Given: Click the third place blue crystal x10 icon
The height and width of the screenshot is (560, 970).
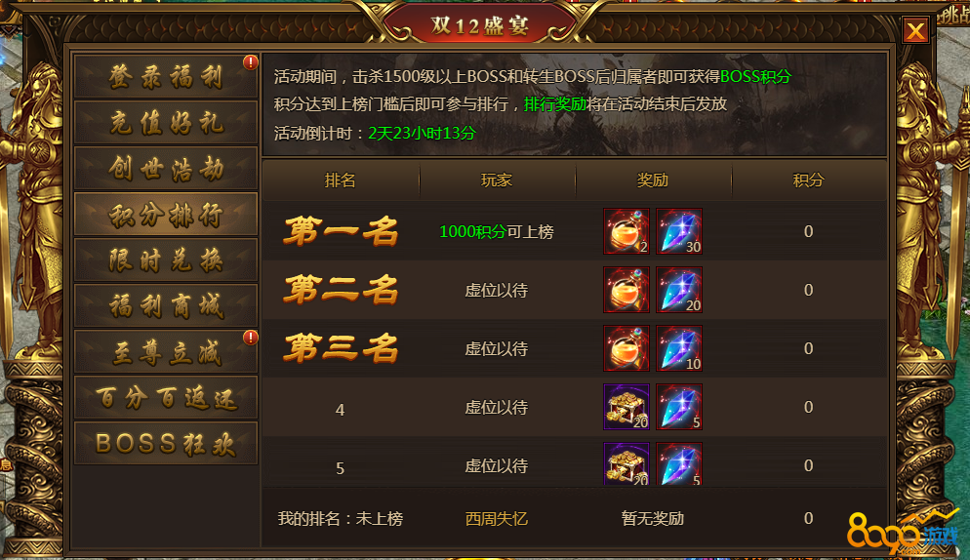Looking at the screenshot, I should (678, 348).
